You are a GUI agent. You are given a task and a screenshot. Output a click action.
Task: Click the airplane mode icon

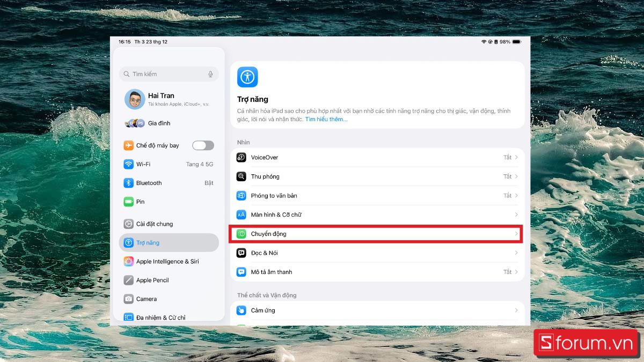(129, 145)
